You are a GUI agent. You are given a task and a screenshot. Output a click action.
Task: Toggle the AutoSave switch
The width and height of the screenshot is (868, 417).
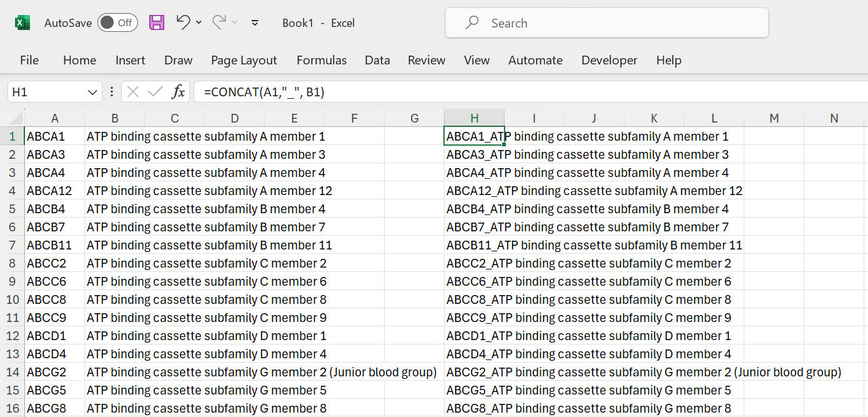click(x=117, y=23)
